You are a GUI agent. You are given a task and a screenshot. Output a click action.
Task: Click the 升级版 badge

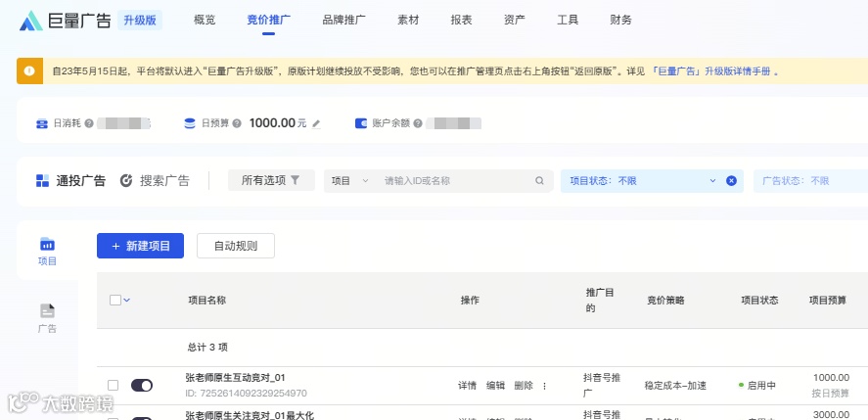click(x=140, y=22)
